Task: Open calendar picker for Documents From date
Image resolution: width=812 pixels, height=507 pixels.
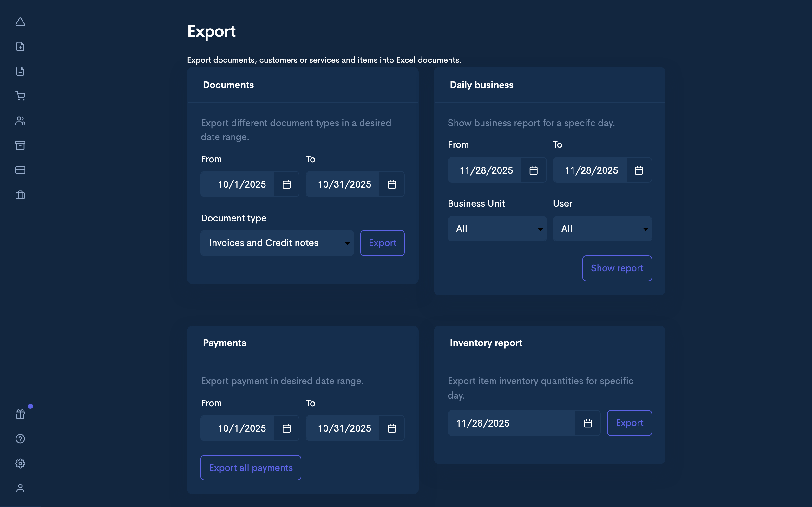Action: [286, 184]
